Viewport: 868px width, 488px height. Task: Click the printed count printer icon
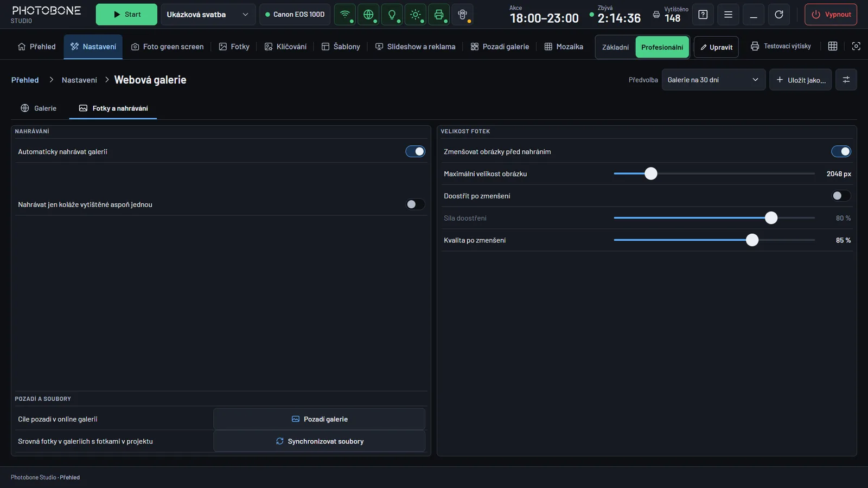point(656,15)
